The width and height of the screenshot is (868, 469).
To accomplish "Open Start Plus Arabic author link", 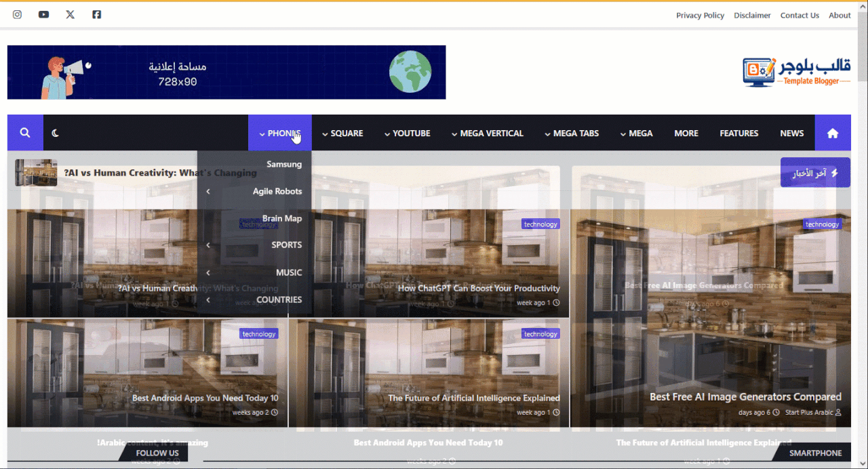I will click(x=813, y=413).
